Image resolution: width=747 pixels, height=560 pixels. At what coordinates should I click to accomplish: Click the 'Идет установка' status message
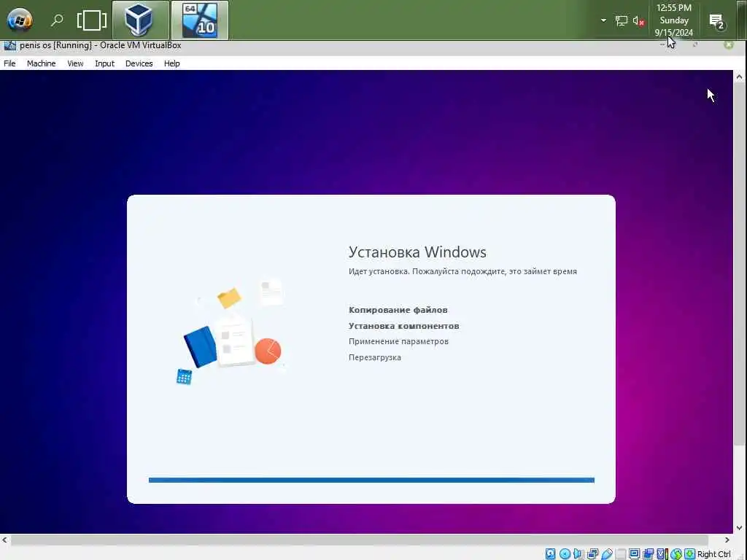click(462, 271)
